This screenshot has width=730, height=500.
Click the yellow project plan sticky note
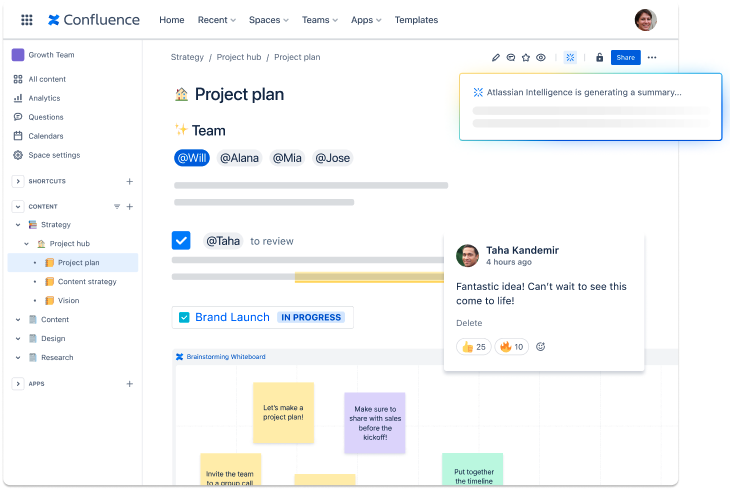(283, 412)
